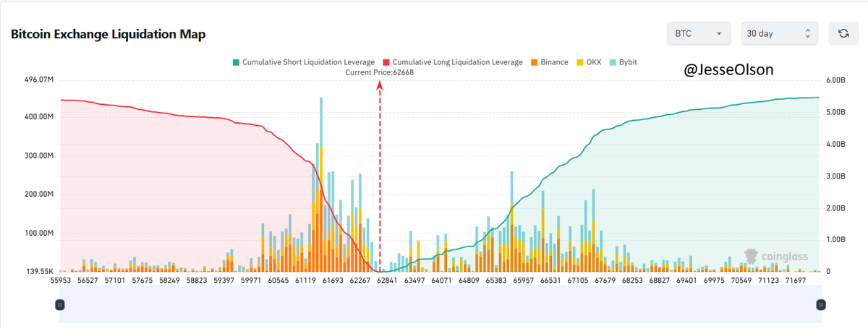
Task: Click right y-axis label 1.00B
Action: pyautogui.click(x=835, y=239)
